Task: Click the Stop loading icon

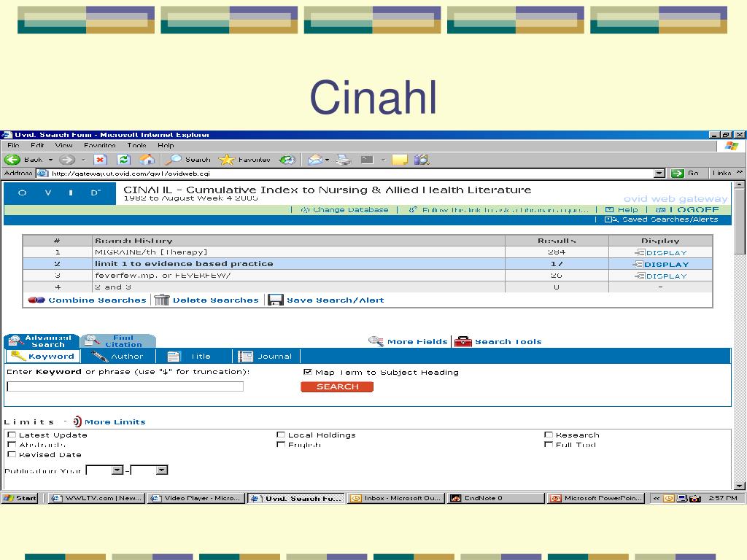Action: click(x=99, y=160)
